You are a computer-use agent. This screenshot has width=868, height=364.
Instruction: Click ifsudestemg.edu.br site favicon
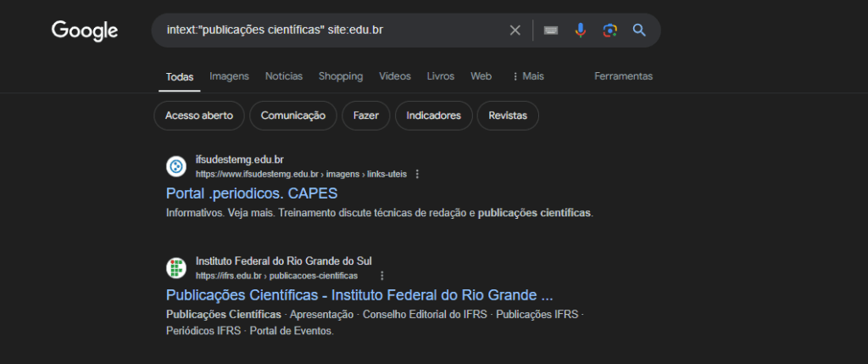coord(176,166)
